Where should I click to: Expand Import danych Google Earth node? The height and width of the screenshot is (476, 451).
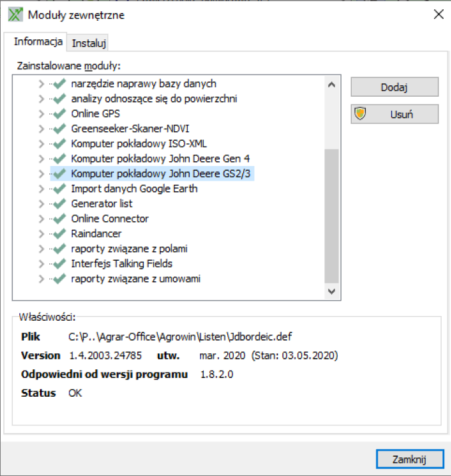pyautogui.click(x=41, y=189)
